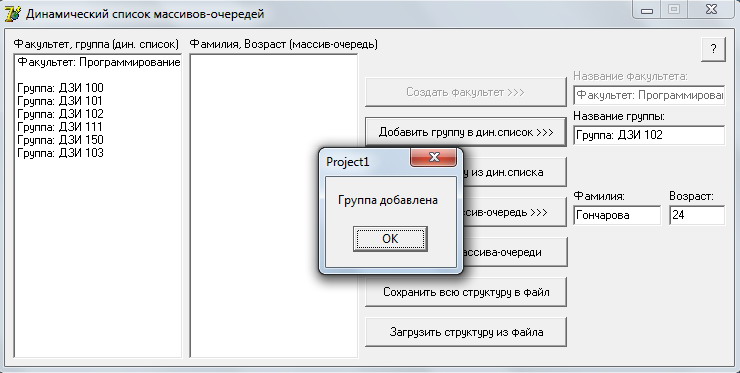Click the 'Название группы' input field
This screenshot has height=373, width=740.
(649, 135)
